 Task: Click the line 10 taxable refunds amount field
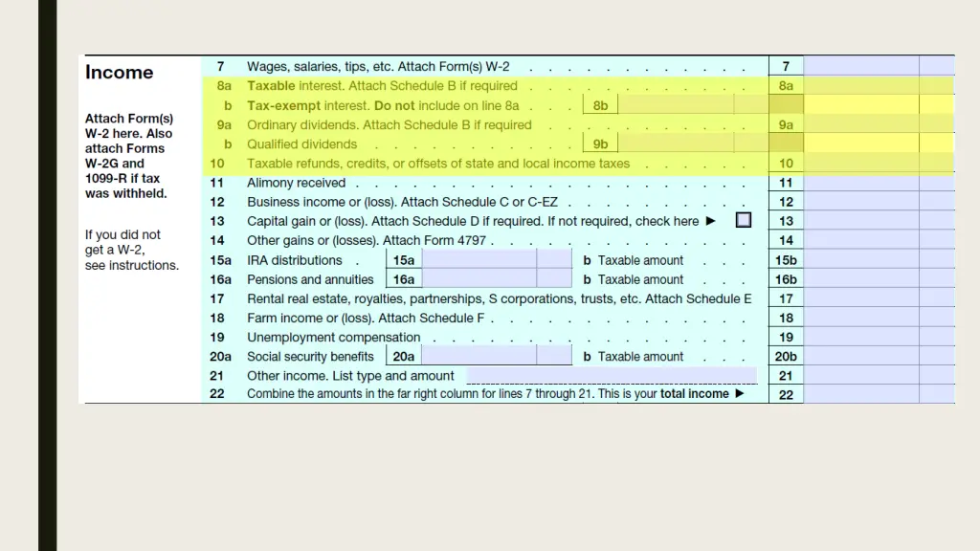tap(860, 163)
